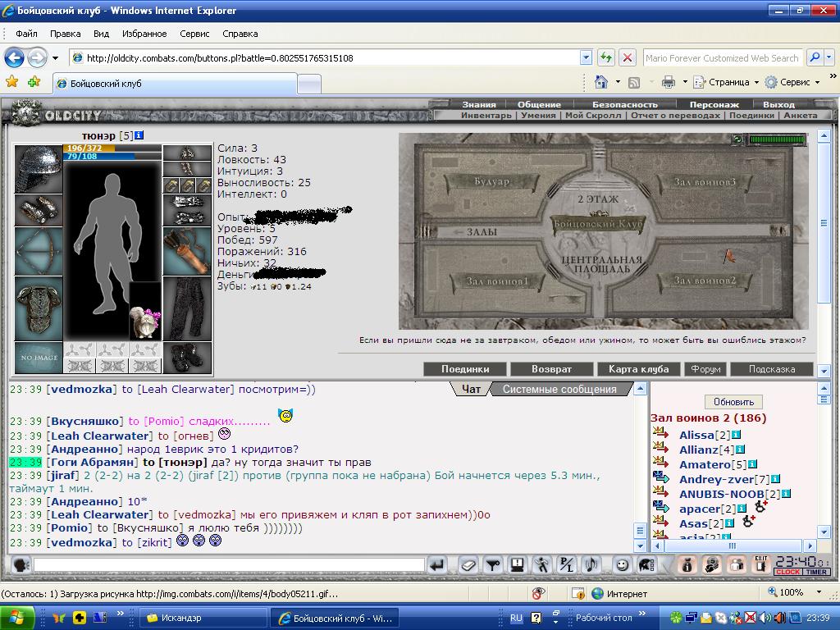840x630 pixels.
Task: Click the RU language indicator in taskbar
Action: 516,618
